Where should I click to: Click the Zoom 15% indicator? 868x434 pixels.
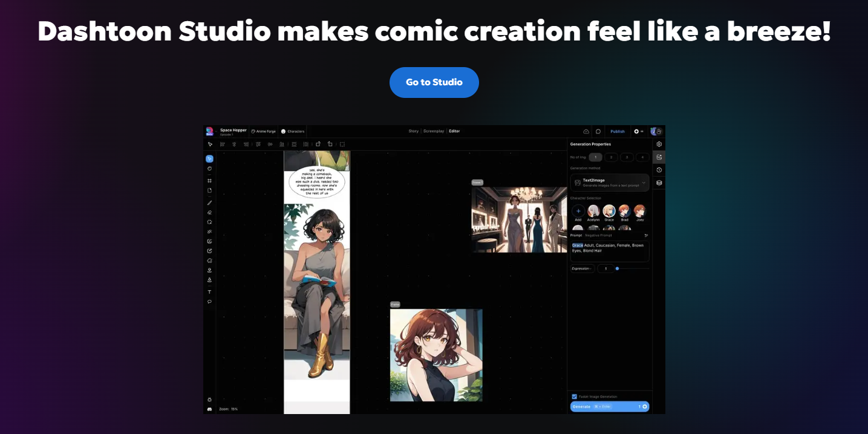tap(229, 409)
